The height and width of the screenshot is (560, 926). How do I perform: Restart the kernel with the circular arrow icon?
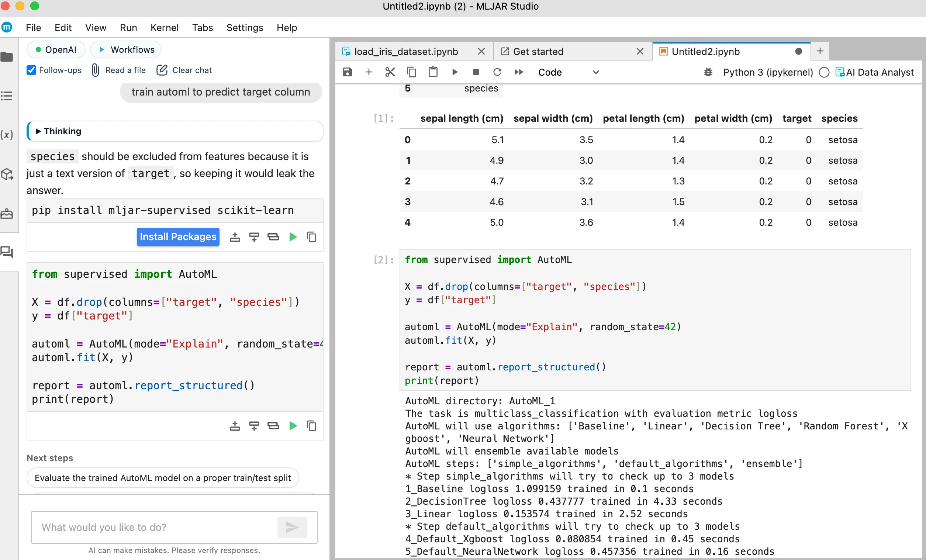tap(497, 72)
